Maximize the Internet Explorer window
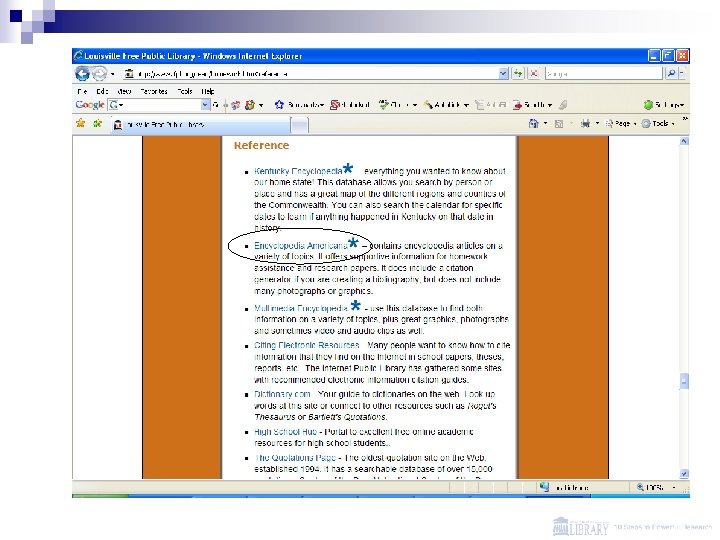This screenshot has width=720, height=540. pyautogui.click(x=669, y=56)
